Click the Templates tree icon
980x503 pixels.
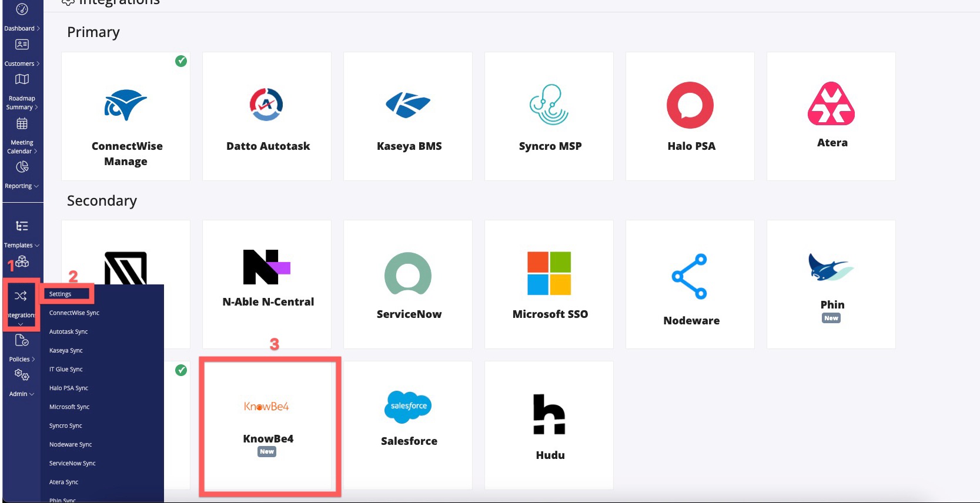point(22,226)
